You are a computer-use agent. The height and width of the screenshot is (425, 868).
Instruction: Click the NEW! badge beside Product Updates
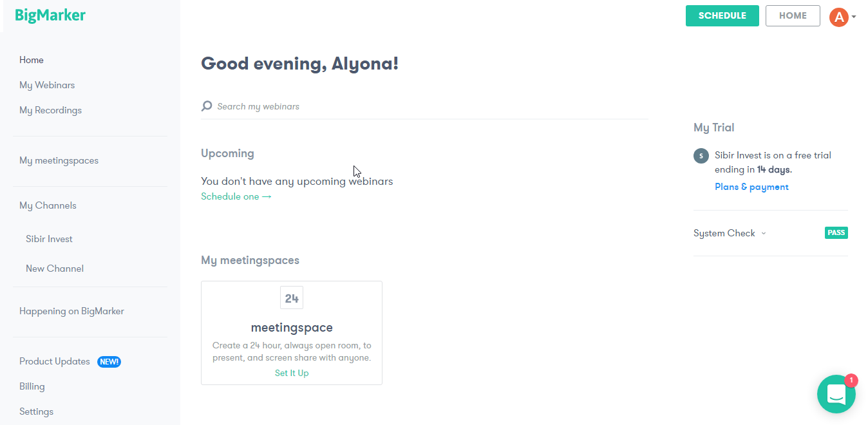pyautogui.click(x=109, y=362)
